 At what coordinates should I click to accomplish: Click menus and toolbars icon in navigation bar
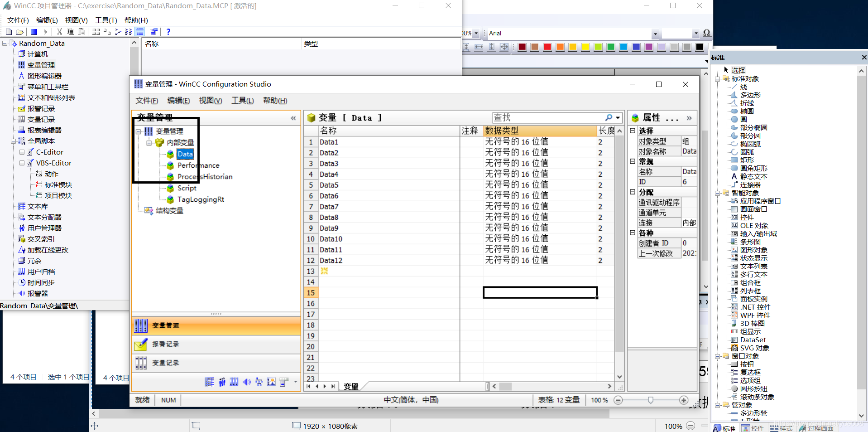(x=284, y=382)
